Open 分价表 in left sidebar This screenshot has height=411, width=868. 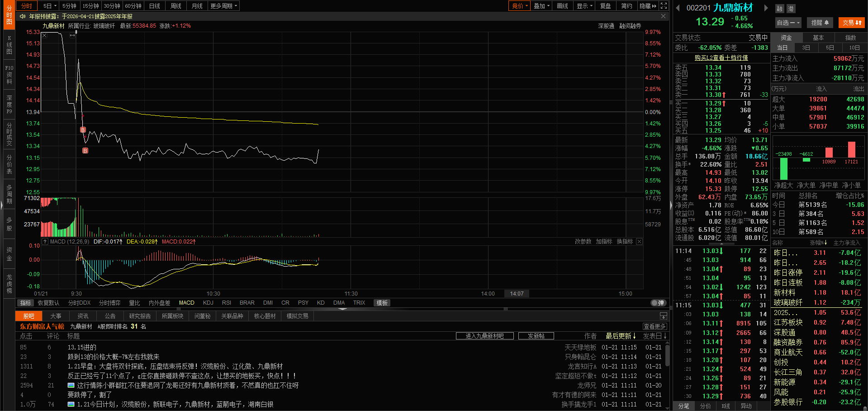9,164
